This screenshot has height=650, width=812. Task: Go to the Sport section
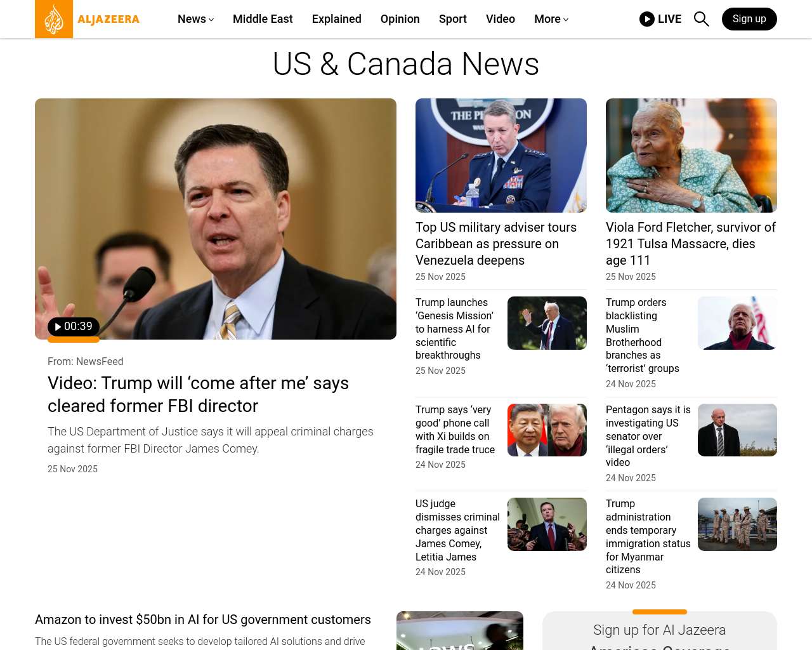click(453, 19)
